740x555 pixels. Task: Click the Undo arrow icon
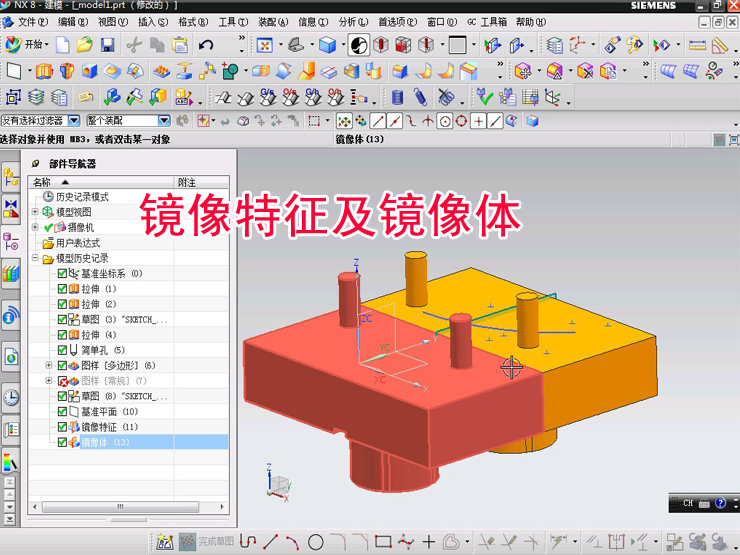[x=206, y=44]
